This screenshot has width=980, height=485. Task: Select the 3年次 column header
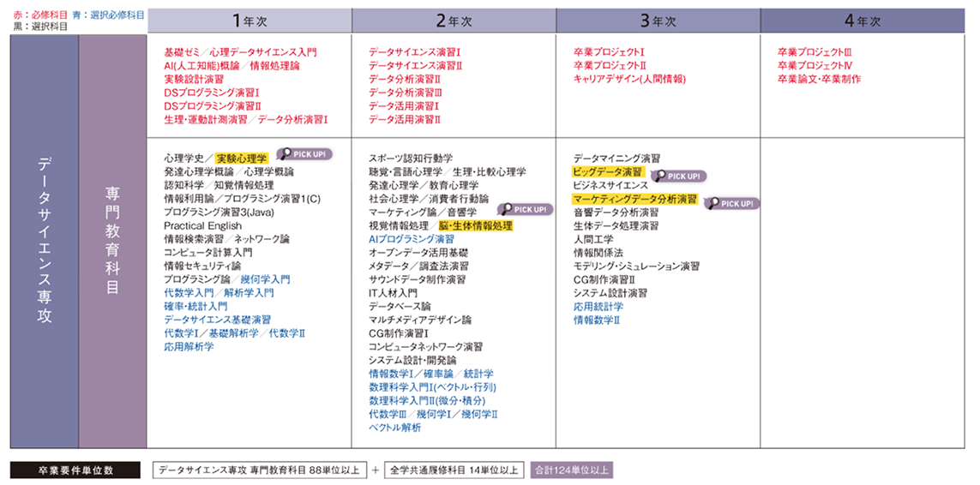(658, 21)
